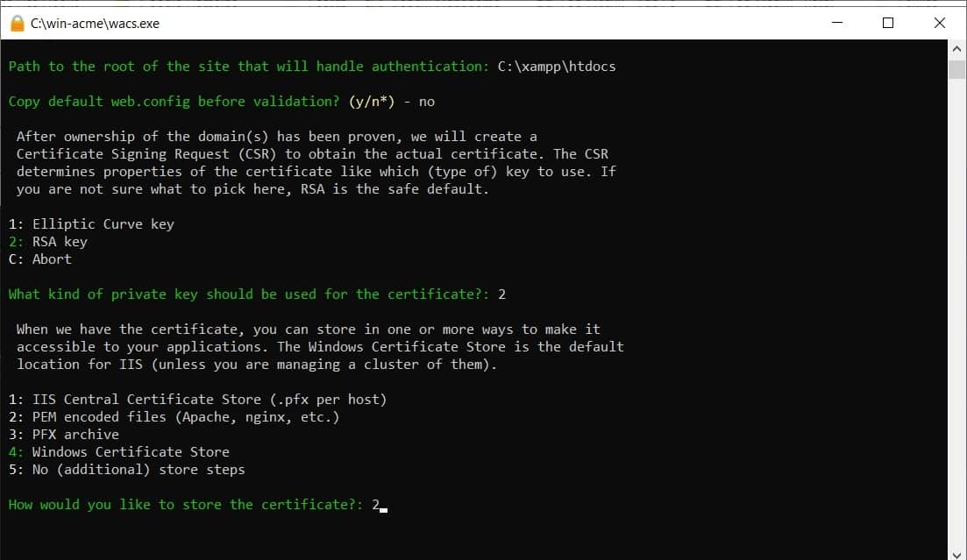This screenshot has height=560, width=967.
Task: Close the win-acme console window
Action: click(x=939, y=24)
